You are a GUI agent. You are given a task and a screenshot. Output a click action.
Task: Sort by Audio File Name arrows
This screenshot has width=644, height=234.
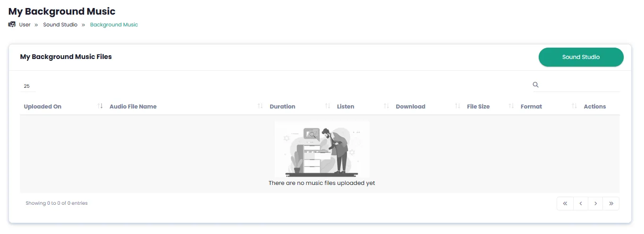point(260,106)
